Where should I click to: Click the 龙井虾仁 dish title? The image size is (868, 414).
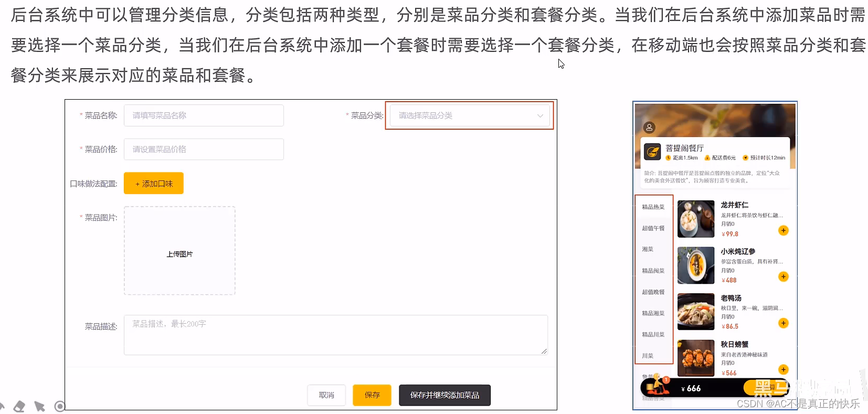coord(734,205)
